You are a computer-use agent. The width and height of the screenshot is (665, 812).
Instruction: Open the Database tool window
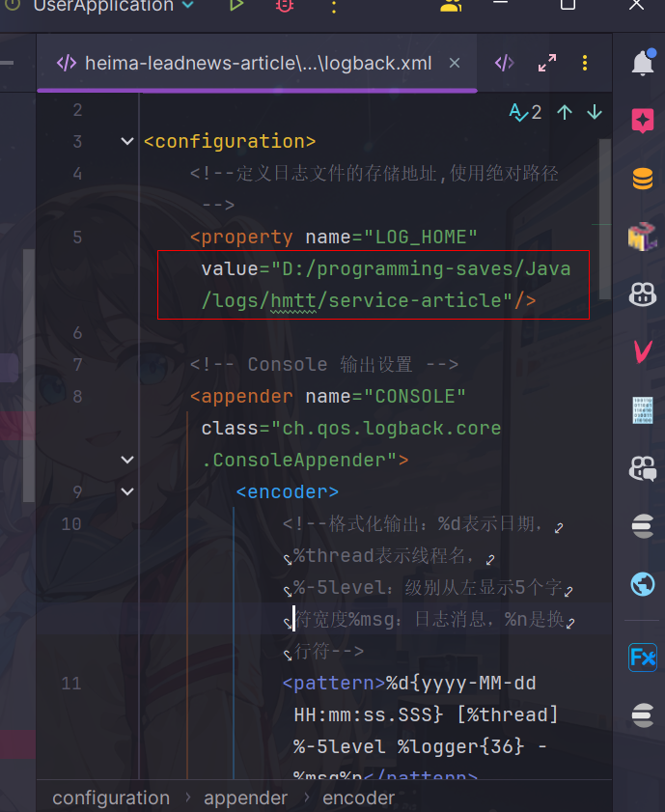[x=643, y=180]
